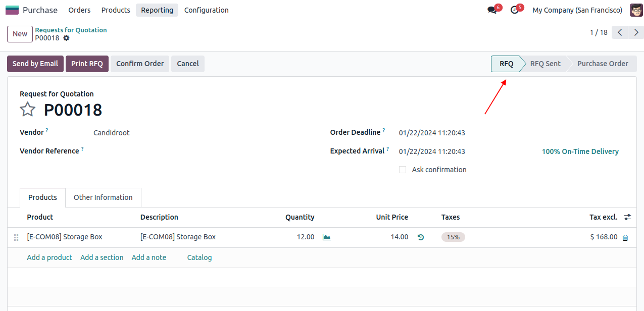The height and width of the screenshot is (311, 644).
Task: Open the quantity forecast chart icon
Action: coord(327,237)
